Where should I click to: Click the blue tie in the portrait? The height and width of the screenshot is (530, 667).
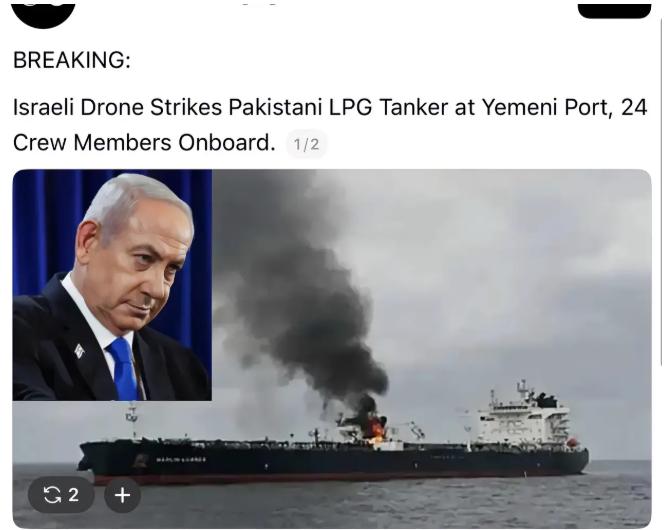[x=123, y=369]
